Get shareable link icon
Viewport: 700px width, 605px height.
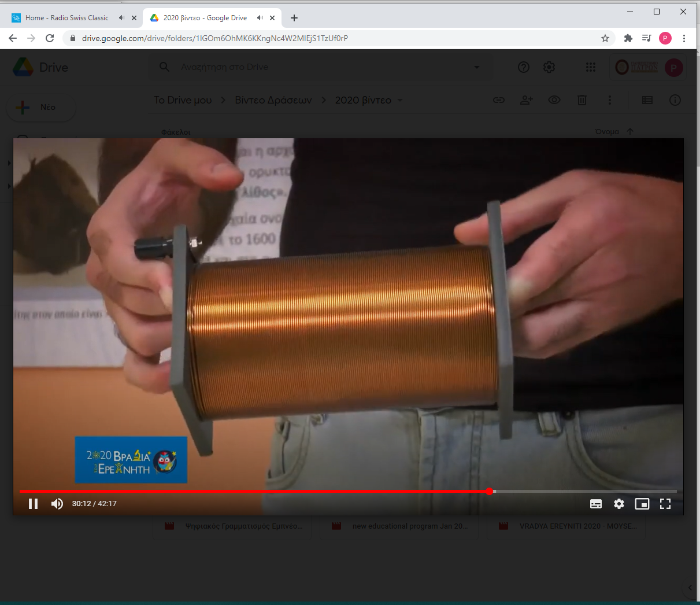(x=499, y=100)
